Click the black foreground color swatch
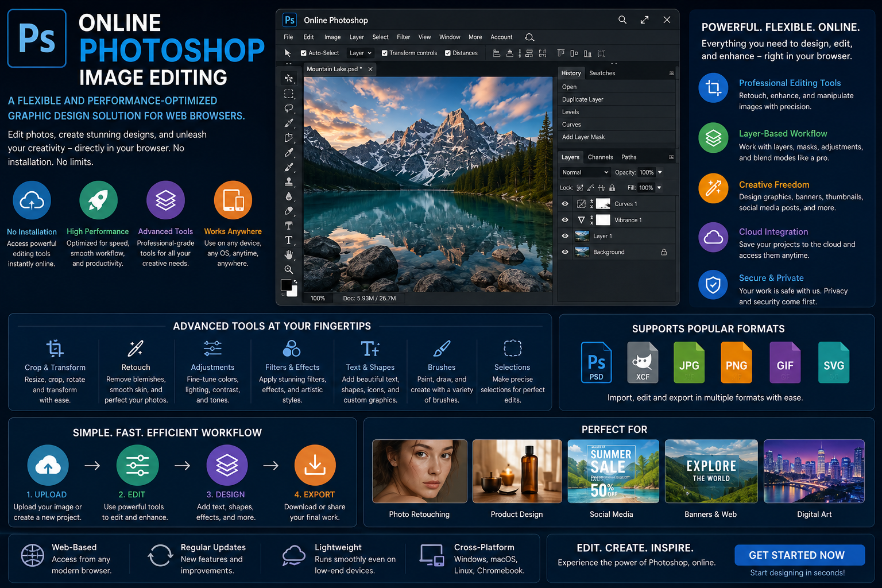Viewport: 882px width, 588px height. click(286, 285)
